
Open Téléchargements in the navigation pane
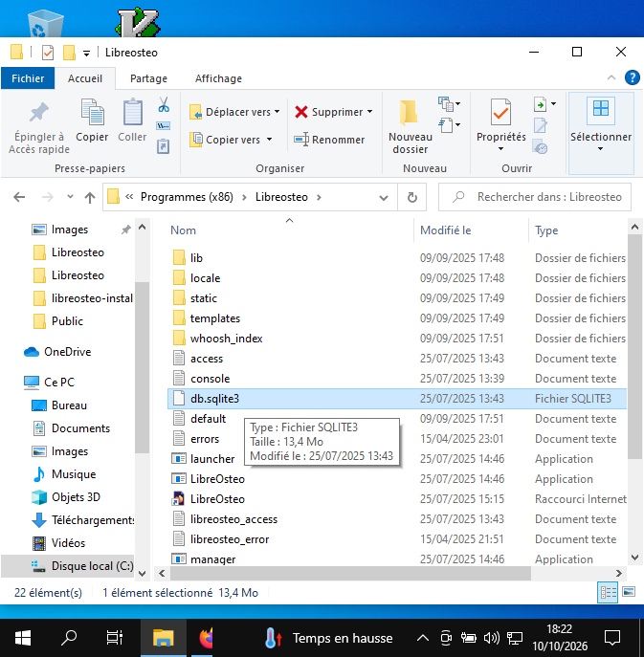83,520
